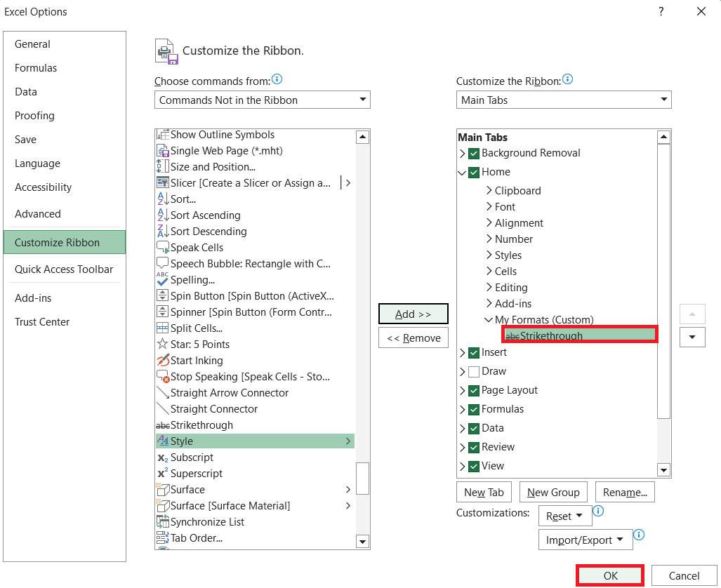Viewport: 721px width, 588px height.
Task: Click the Spinner Form Control icon
Action: (163, 312)
